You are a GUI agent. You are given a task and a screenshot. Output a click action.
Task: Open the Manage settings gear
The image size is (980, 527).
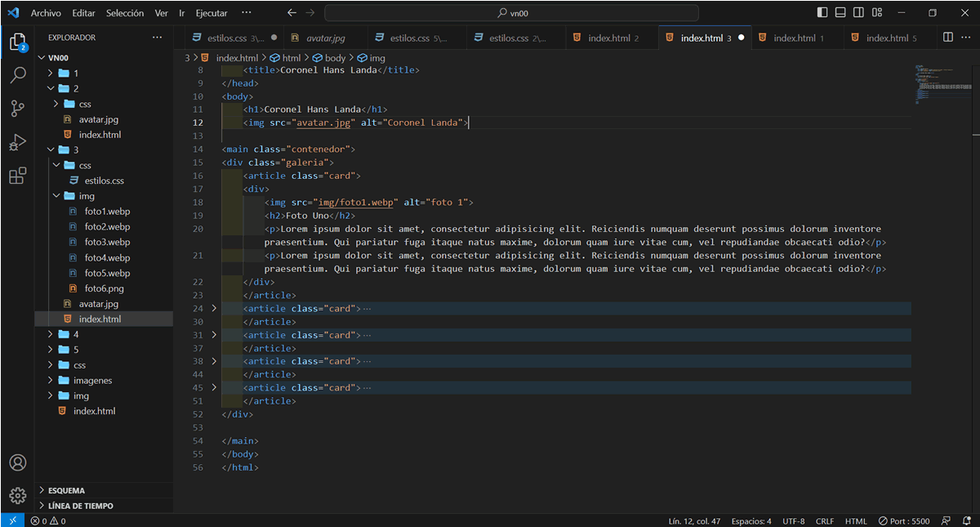pos(18,495)
